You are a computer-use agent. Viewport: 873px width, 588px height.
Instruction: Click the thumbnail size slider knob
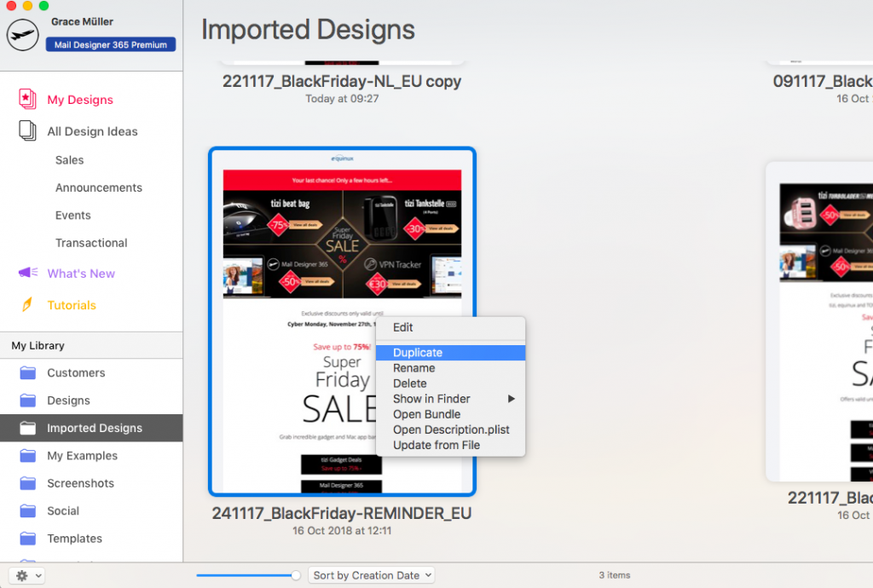click(296, 575)
